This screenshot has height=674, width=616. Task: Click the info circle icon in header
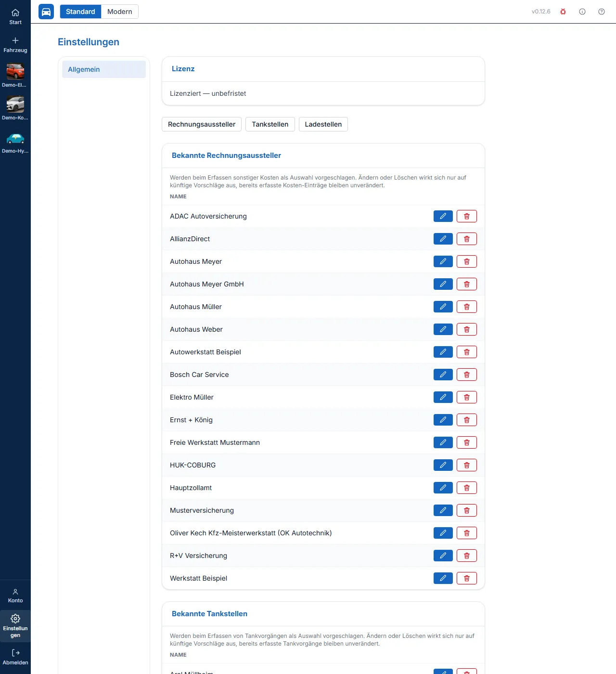(582, 12)
